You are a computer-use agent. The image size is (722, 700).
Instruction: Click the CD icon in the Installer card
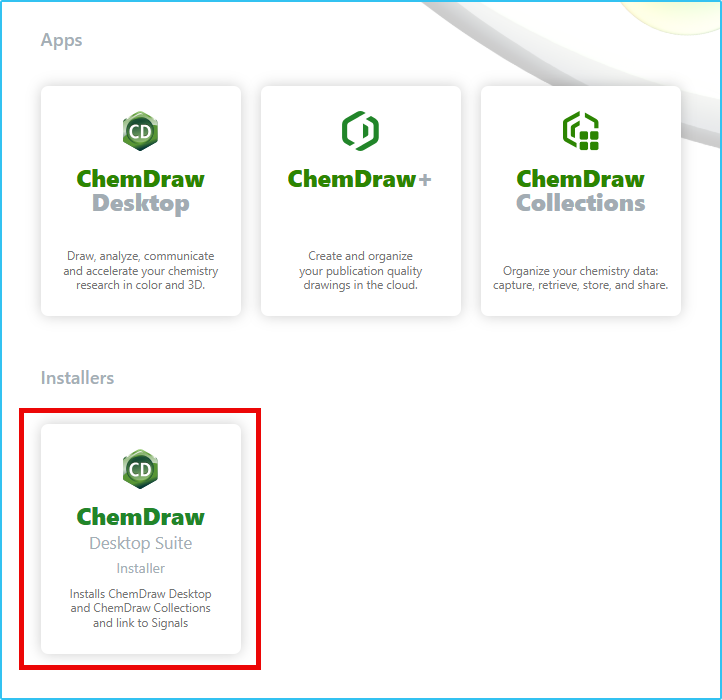click(140, 469)
